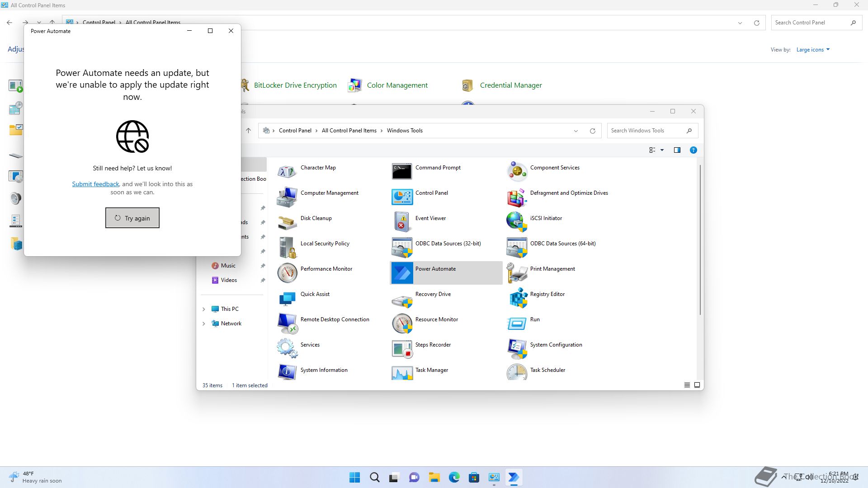Open taskbar Search
Screen dimensions: 868x488
click(x=374, y=477)
